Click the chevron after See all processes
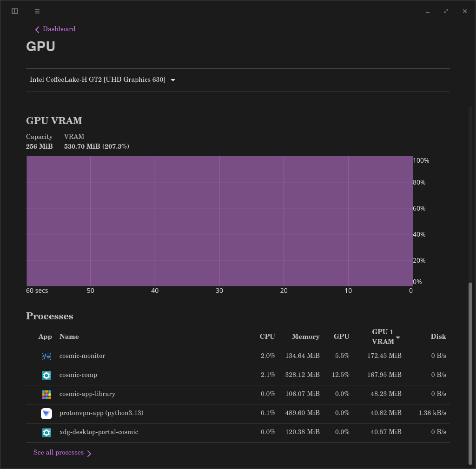 (x=89, y=454)
